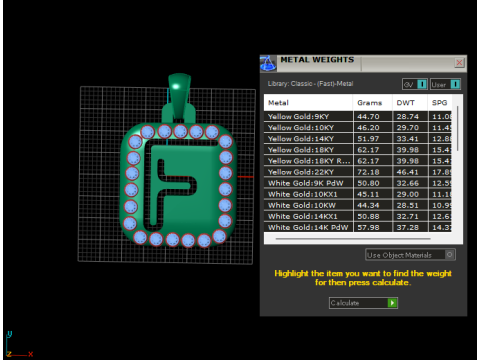The height and width of the screenshot is (360, 480).
Task: Select the Yellow Gold:9KY row
Action: pyautogui.click(x=358, y=116)
